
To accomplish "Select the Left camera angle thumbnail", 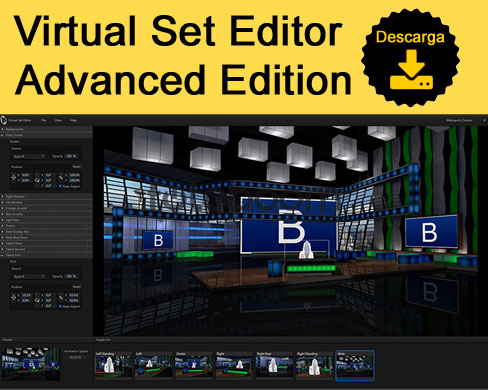I will point(153,365).
